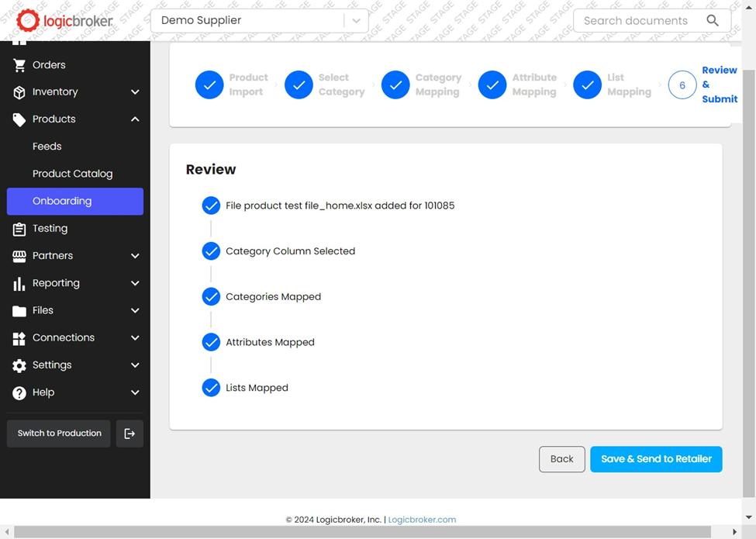Viewport: 756px width, 539px height.
Task: Click the Orders shopping cart icon
Action: tap(19, 65)
